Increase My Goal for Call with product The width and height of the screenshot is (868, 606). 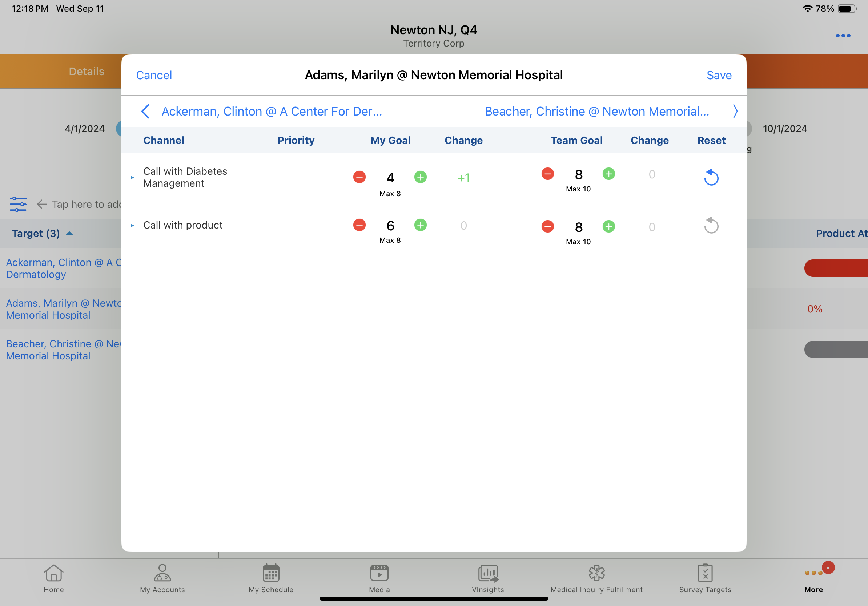[421, 225]
